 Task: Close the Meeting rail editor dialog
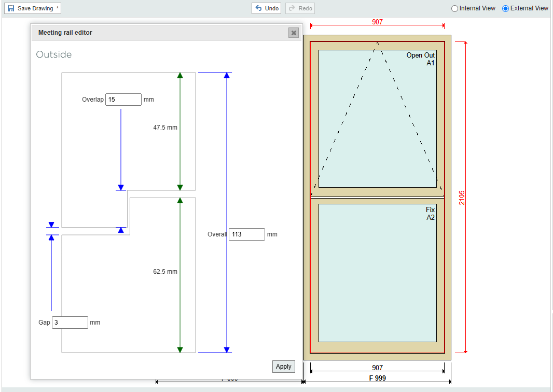pos(294,33)
